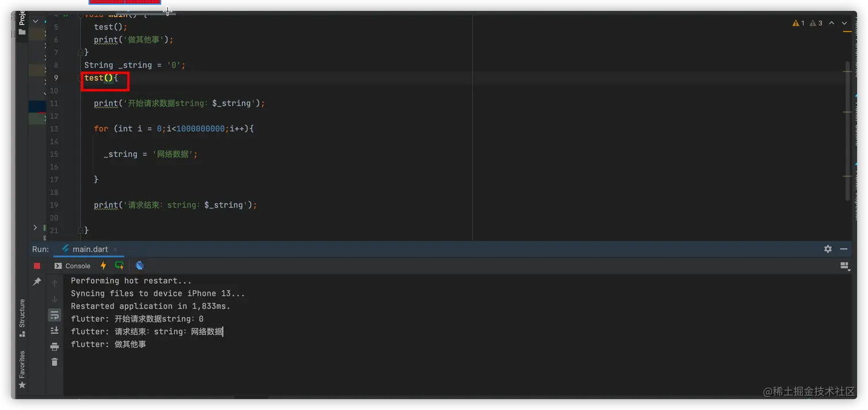Select the main.dart run tab
Screen dimensions: 868x410
90,249
